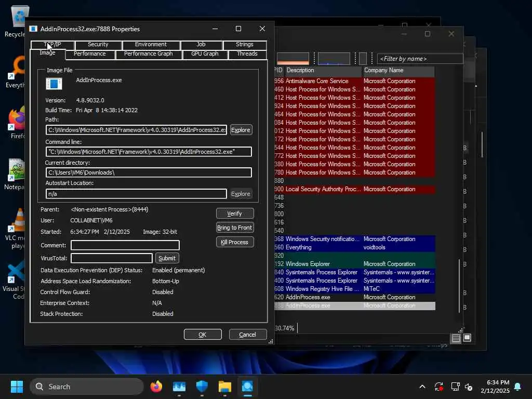Open Visual Studio Code desktop shortcut

point(14,280)
